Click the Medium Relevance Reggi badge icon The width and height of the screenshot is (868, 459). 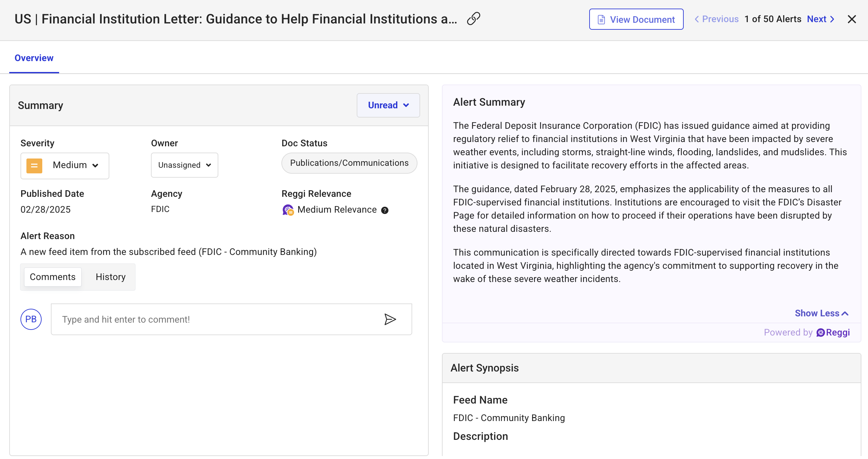point(288,210)
